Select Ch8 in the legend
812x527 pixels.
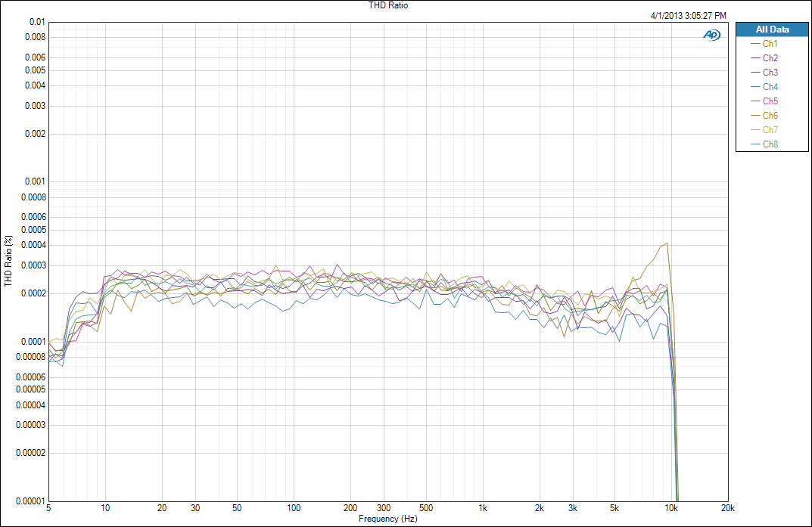764,144
